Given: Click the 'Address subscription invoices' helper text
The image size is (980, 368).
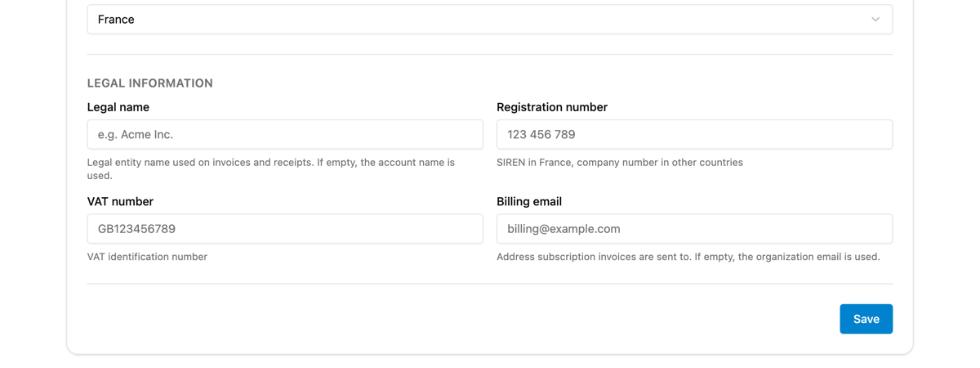Looking at the screenshot, I should tap(688, 257).
